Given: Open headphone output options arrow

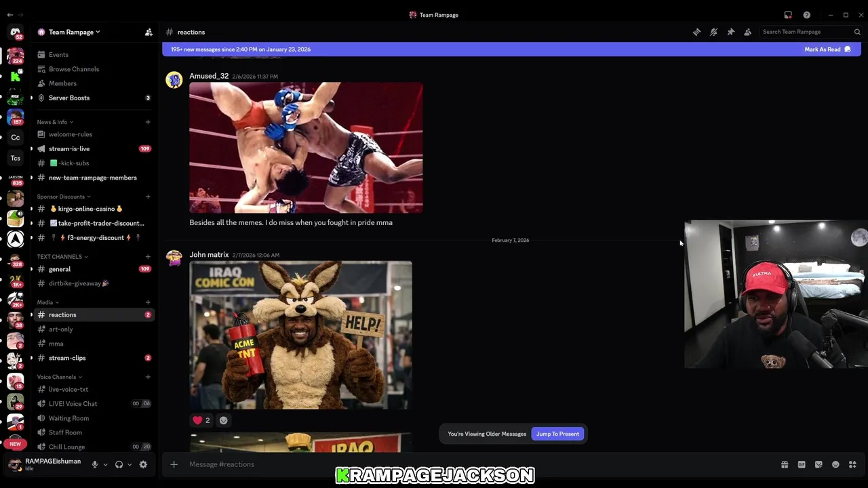Looking at the screenshot, I should pos(130,464).
